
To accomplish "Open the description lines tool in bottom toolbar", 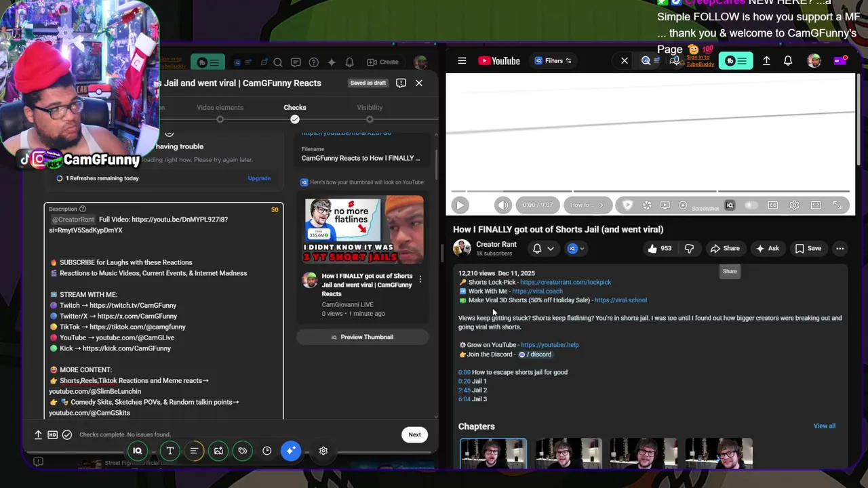I will (x=194, y=451).
